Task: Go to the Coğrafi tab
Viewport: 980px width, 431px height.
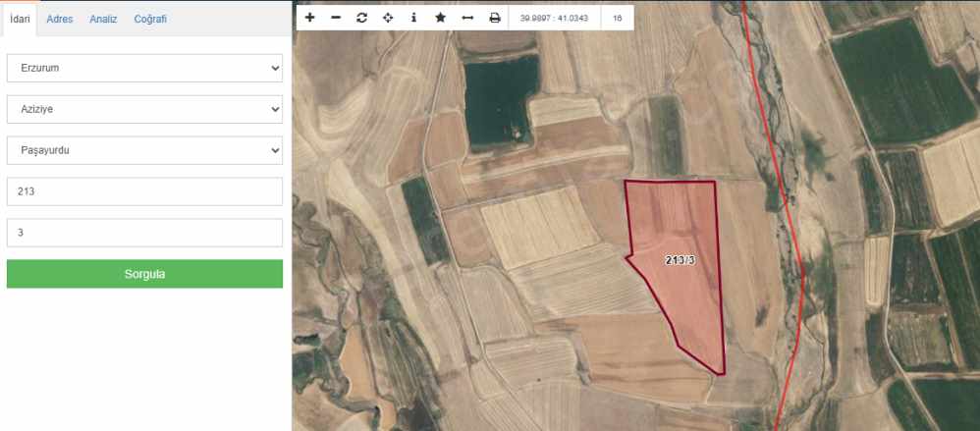Action: click(150, 19)
